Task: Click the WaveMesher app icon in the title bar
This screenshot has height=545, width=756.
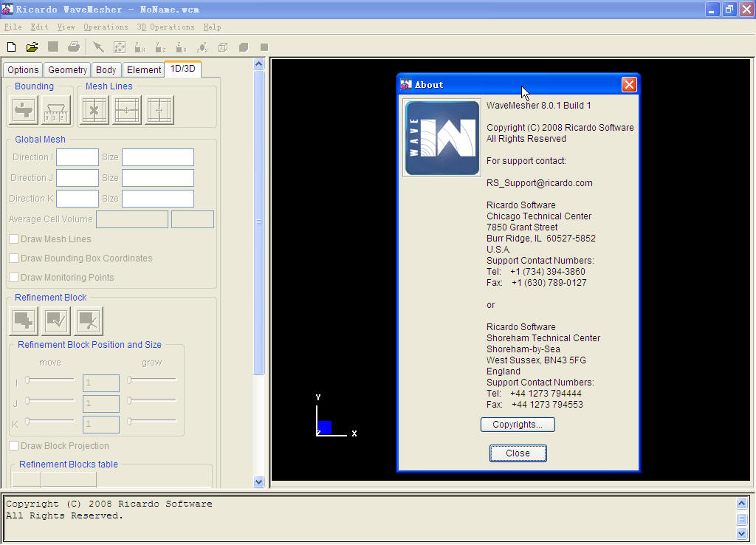Action: pos(7,9)
